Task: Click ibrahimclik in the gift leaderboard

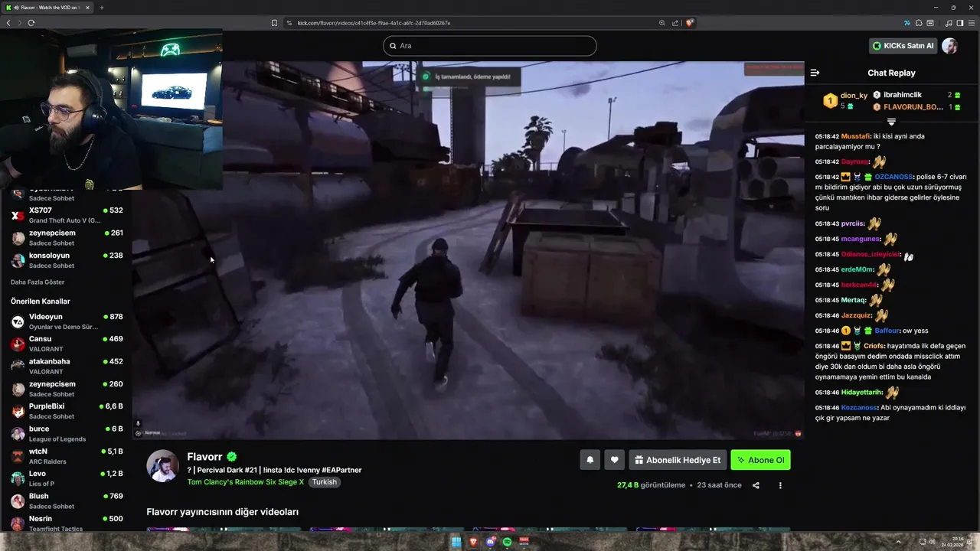Action: pyautogui.click(x=903, y=95)
